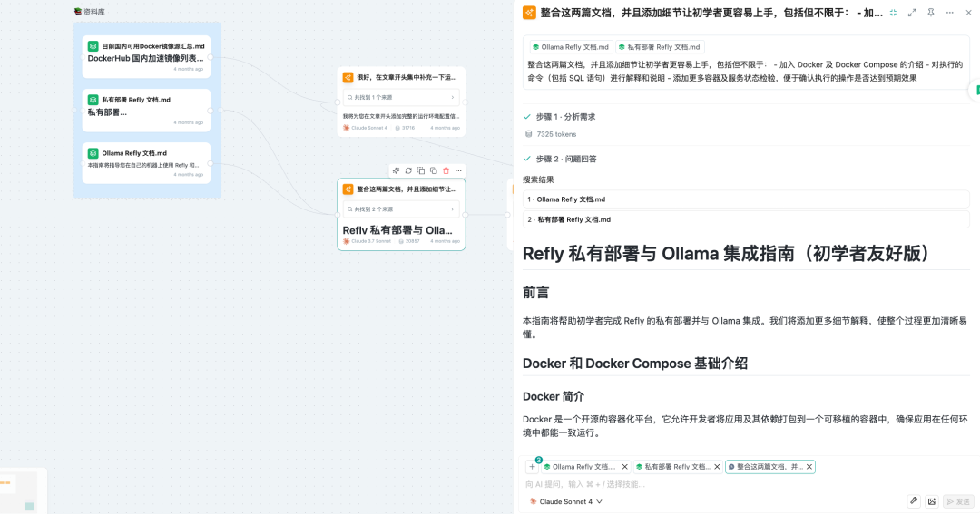Image resolution: width=980 pixels, height=514 pixels.
Task: Click the output connector handle of the selected node
Action: [465, 215]
